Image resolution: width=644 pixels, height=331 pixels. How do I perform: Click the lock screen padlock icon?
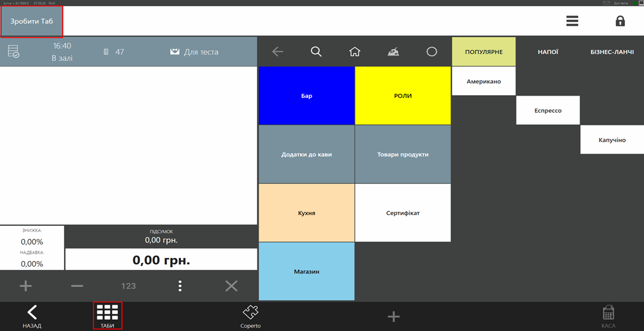coord(620,21)
